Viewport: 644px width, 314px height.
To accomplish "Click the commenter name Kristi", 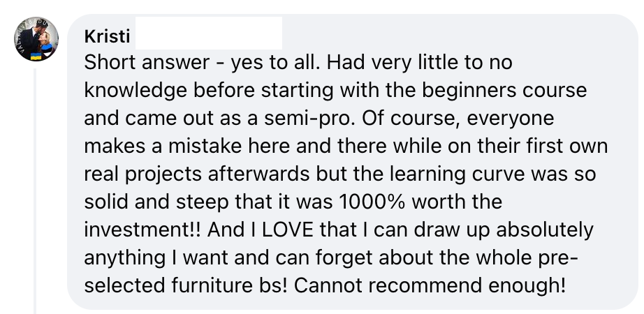I will coord(106,37).
